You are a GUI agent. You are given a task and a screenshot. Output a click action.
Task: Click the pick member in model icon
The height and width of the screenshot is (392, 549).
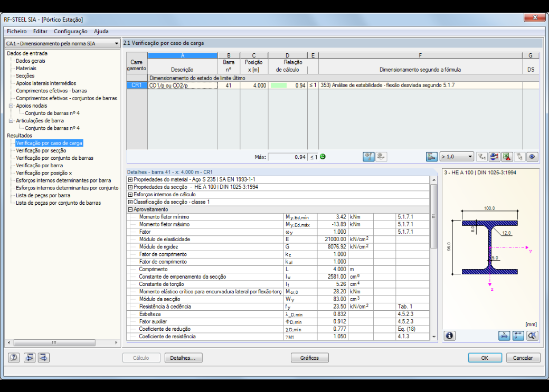point(519,157)
